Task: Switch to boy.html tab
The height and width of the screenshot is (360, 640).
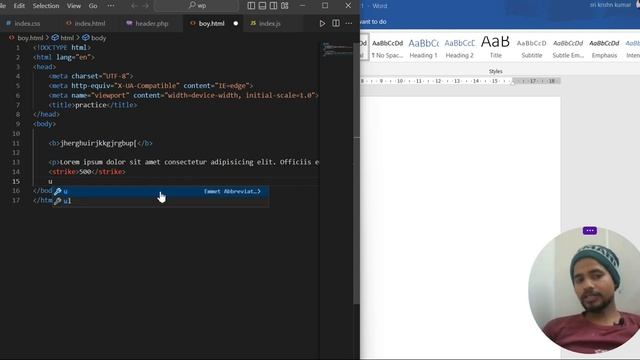Action: (211, 23)
